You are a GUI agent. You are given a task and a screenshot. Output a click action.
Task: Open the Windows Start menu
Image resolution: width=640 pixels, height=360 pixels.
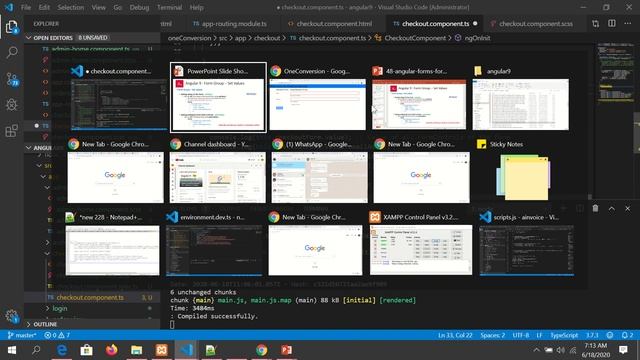coord(11,350)
